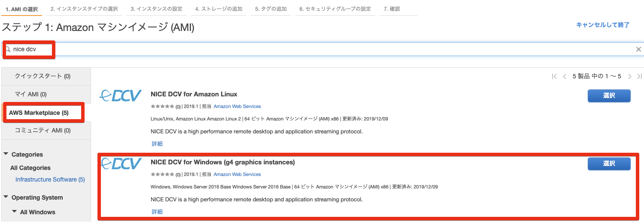644x222 pixels.
Task: Open step 6 セキュリティグループの設定 tab
Action: point(335,9)
